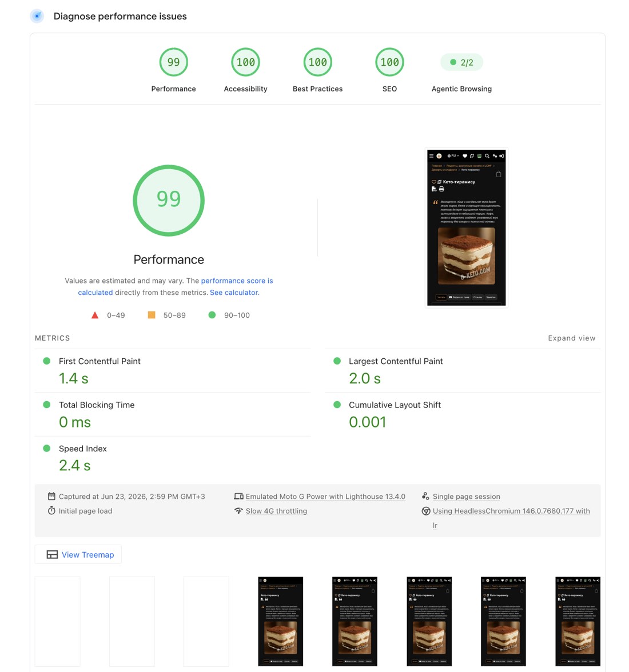Click the Diagnose performance issues heading
The height and width of the screenshot is (672, 629).
pyautogui.click(x=120, y=16)
